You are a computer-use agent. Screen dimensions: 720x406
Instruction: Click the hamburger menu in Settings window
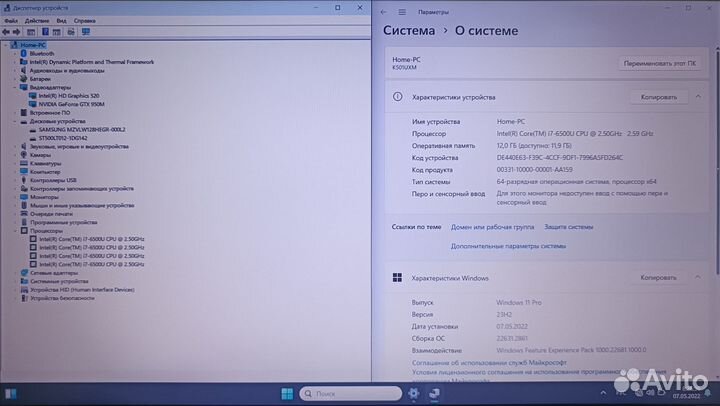click(402, 12)
